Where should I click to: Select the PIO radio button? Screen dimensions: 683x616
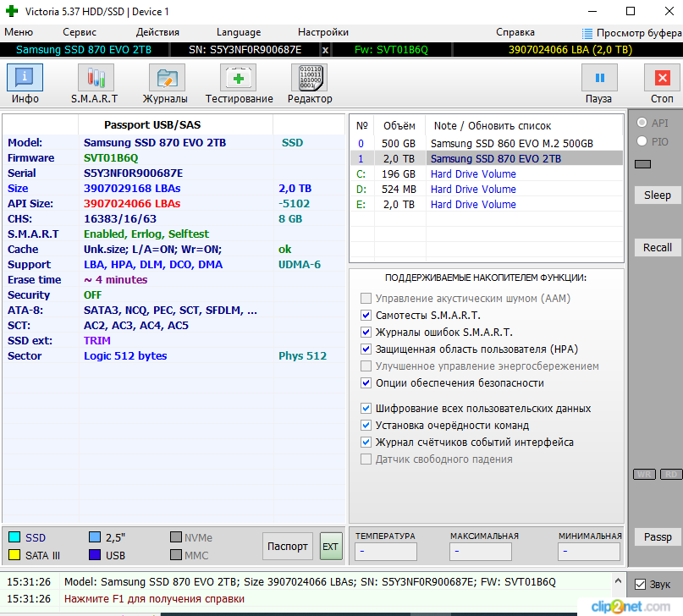pyautogui.click(x=642, y=141)
